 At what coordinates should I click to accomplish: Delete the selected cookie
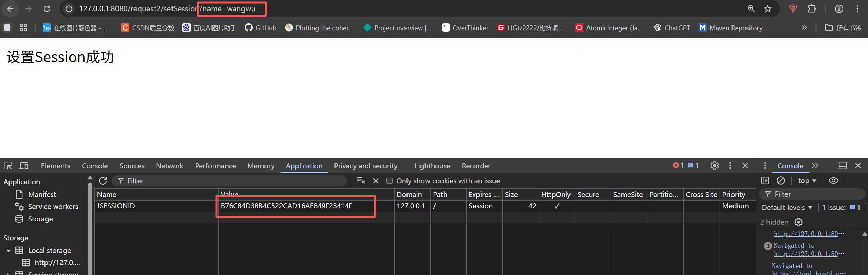376,181
